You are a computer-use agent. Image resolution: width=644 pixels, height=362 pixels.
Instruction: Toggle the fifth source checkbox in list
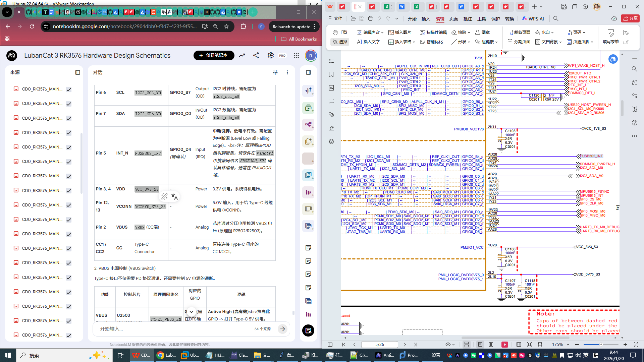(x=69, y=147)
